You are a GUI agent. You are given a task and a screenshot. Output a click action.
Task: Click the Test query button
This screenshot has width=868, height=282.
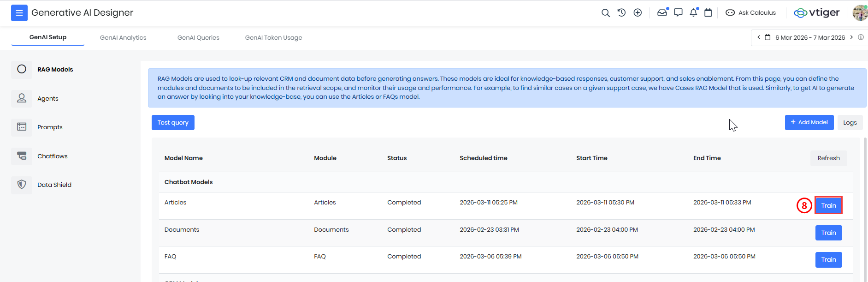coord(173,123)
